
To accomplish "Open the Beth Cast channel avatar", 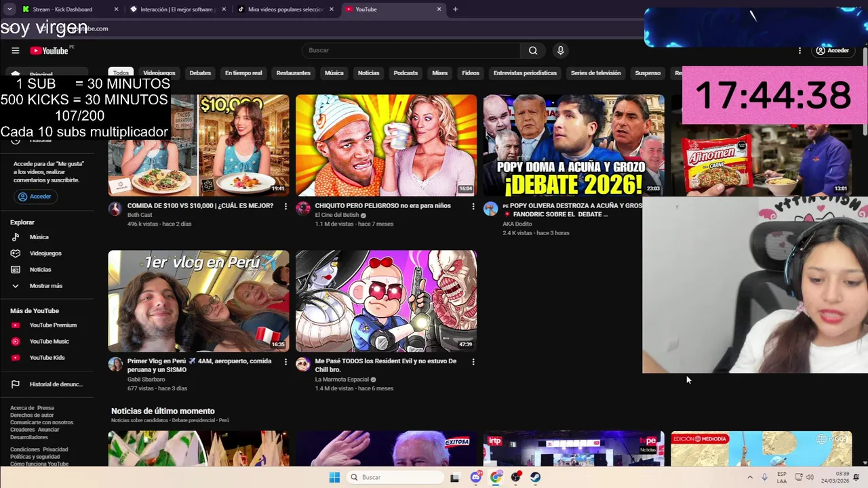I will (x=115, y=209).
